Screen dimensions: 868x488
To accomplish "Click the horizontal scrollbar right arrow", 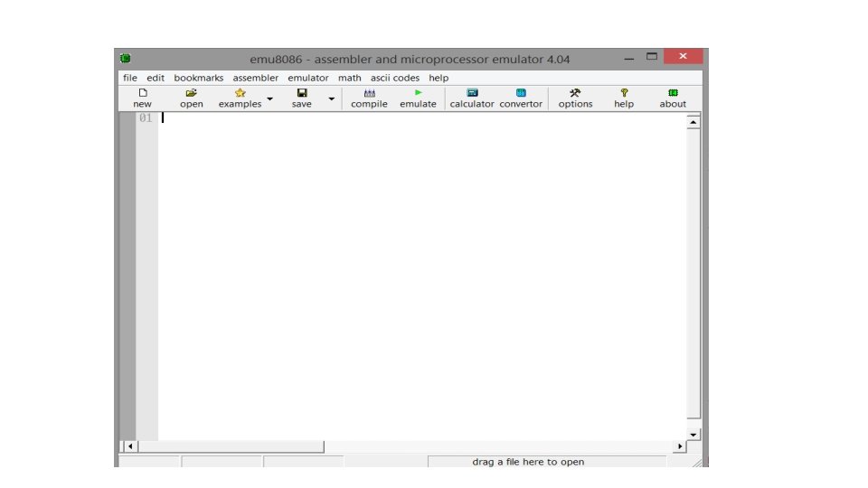I will click(680, 446).
